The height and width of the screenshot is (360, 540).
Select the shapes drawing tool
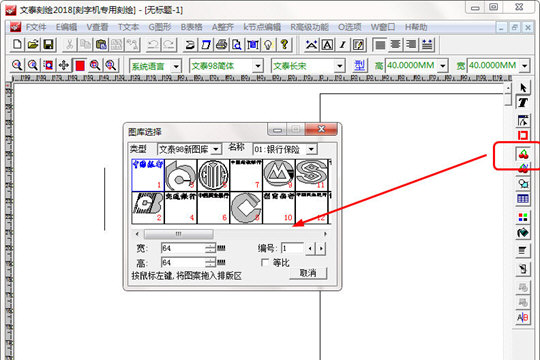click(x=523, y=183)
